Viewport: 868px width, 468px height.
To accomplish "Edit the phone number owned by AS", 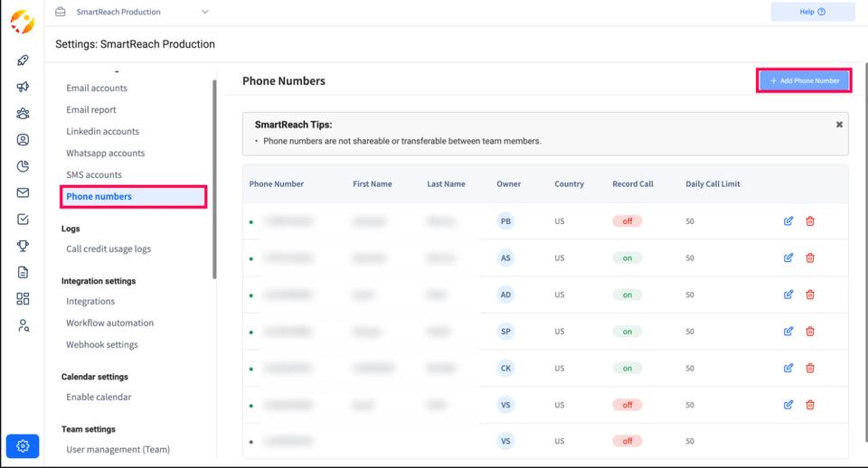I will click(788, 257).
